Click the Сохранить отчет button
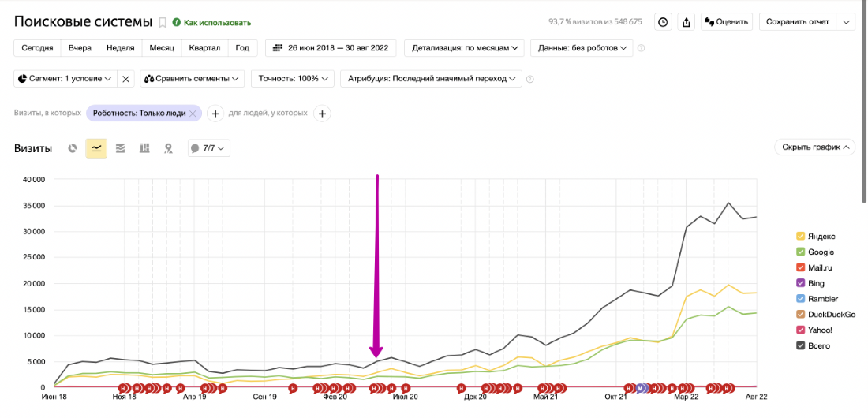 tap(797, 22)
